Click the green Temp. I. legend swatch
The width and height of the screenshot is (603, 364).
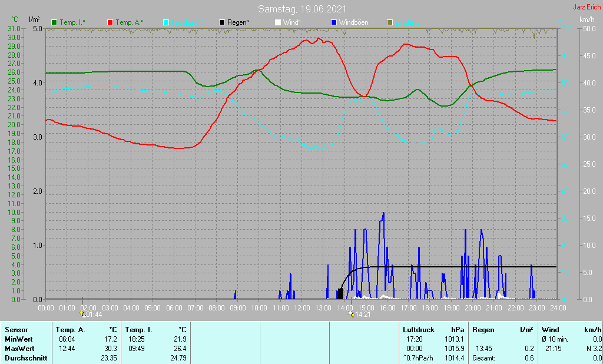pyautogui.click(x=55, y=22)
